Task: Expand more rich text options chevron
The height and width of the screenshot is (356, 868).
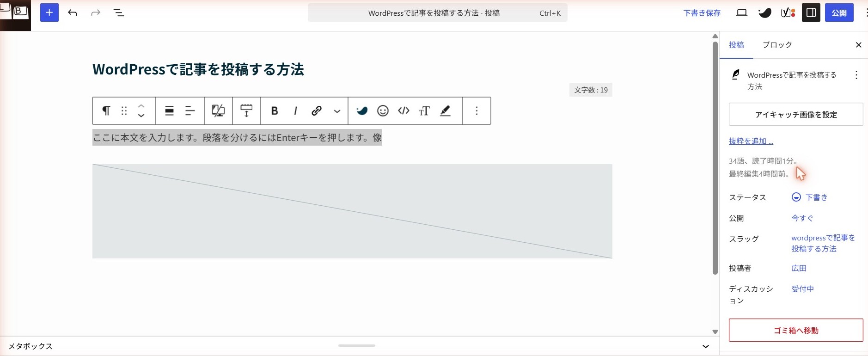Action: coord(337,111)
